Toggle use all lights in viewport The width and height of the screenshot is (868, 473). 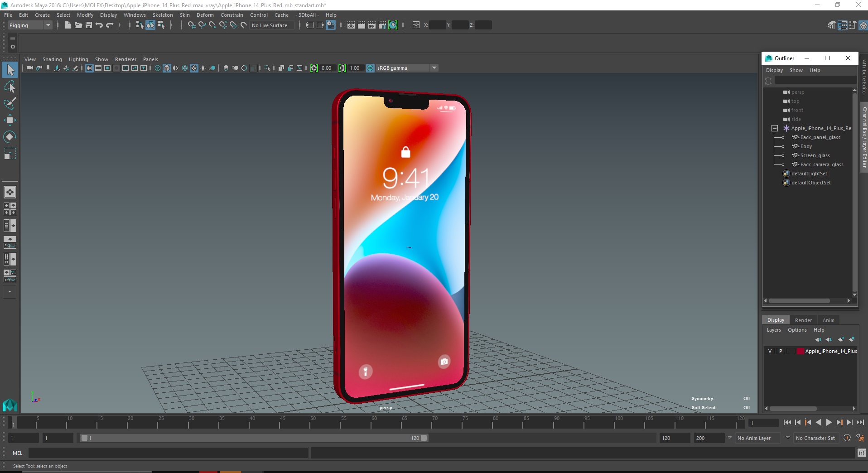tap(203, 68)
